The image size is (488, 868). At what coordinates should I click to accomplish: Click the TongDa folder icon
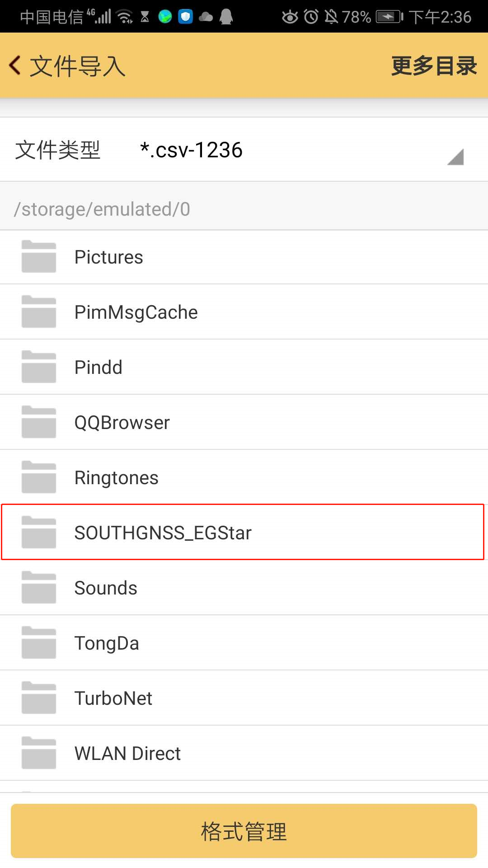coord(39,643)
